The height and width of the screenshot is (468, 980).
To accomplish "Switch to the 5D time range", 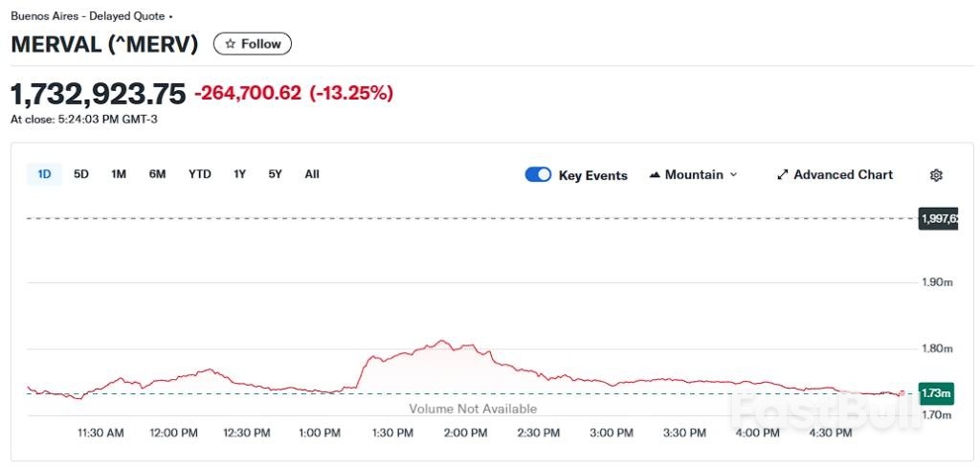I will click(81, 174).
